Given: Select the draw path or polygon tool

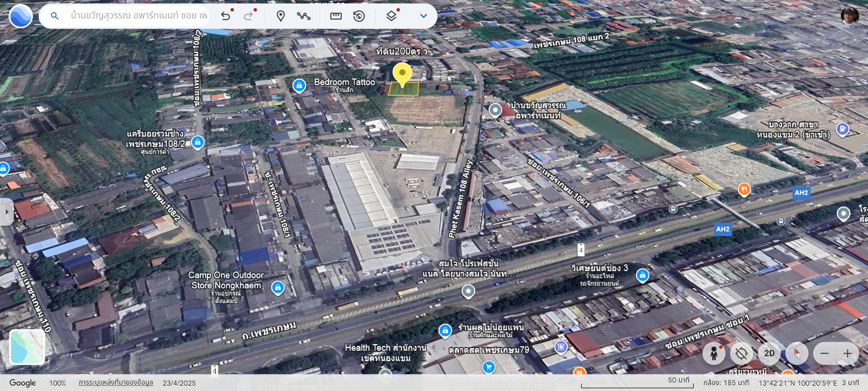Looking at the screenshot, I should 303,16.
